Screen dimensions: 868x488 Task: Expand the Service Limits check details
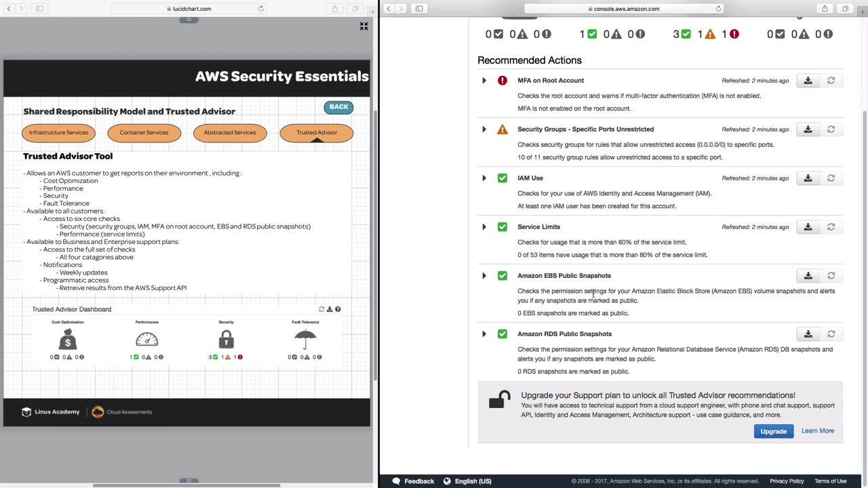click(x=484, y=227)
